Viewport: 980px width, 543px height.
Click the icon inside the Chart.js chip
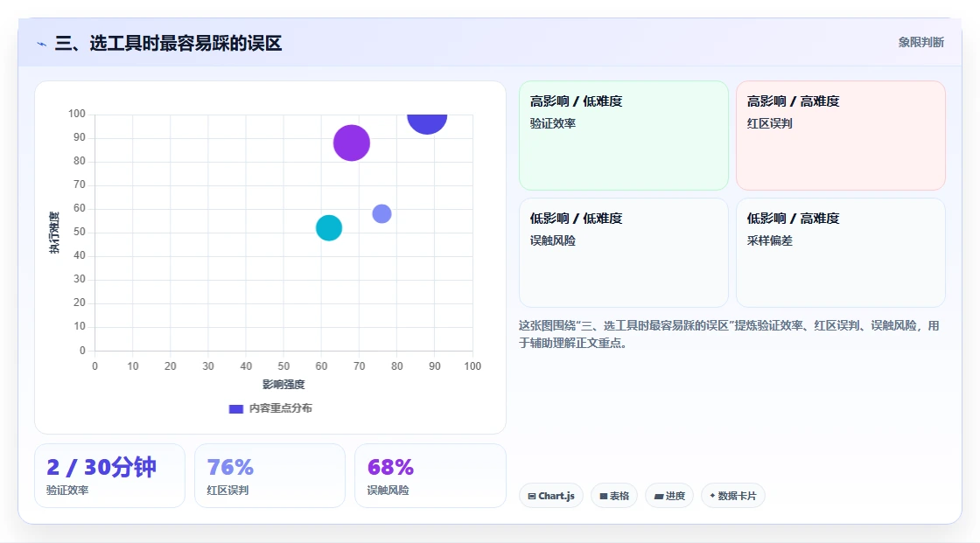click(532, 496)
